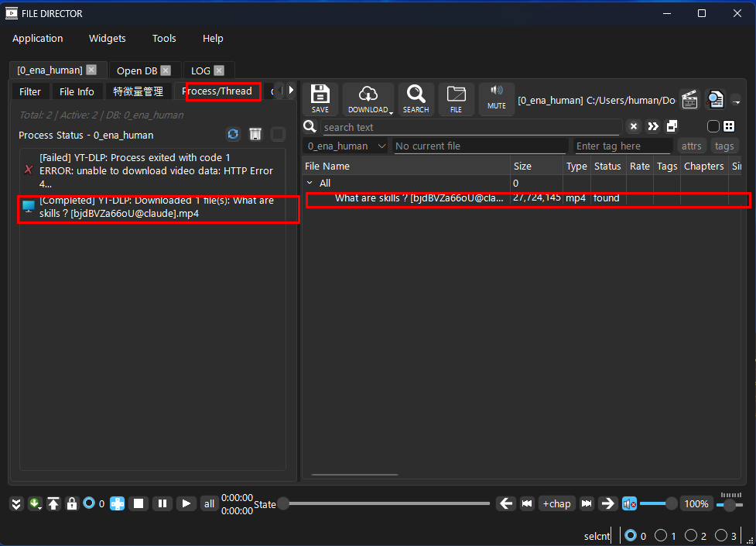
Task: Clear search text with the X icon
Action: click(x=633, y=127)
